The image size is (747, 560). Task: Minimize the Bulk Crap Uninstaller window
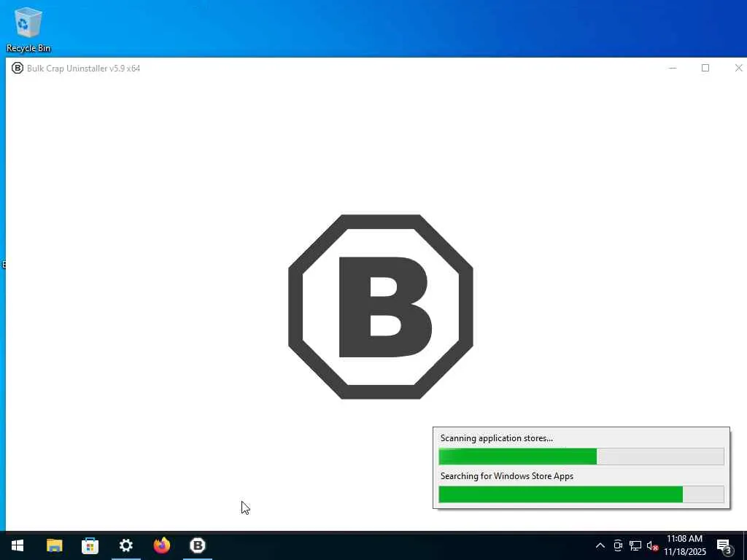coord(673,68)
